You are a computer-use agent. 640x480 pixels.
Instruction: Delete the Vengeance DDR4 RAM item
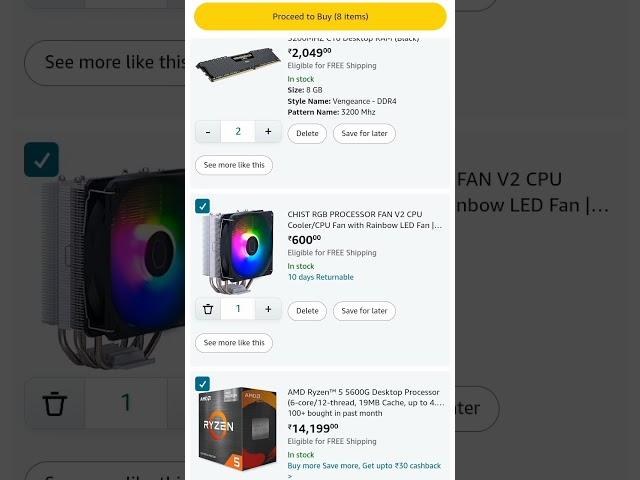[307, 133]
